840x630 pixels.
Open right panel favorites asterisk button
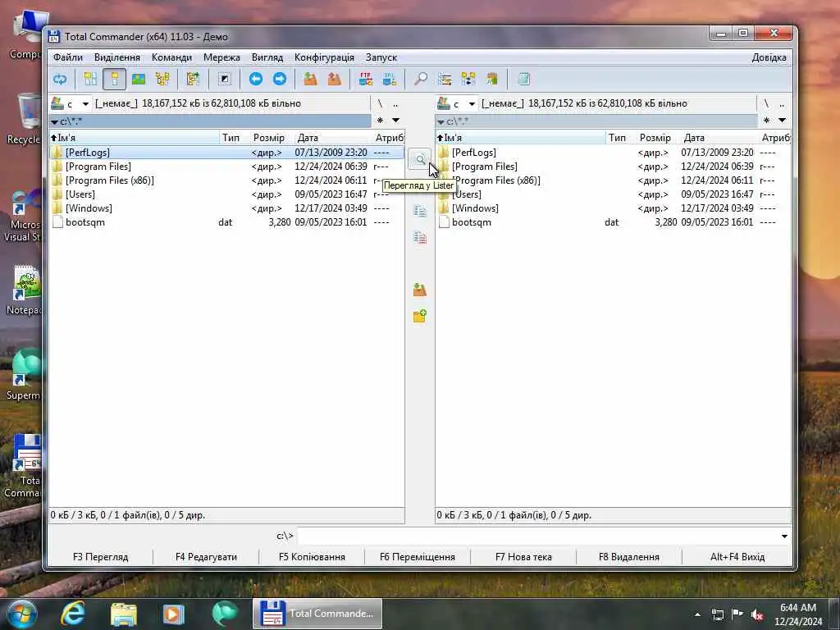coord(767,121)
